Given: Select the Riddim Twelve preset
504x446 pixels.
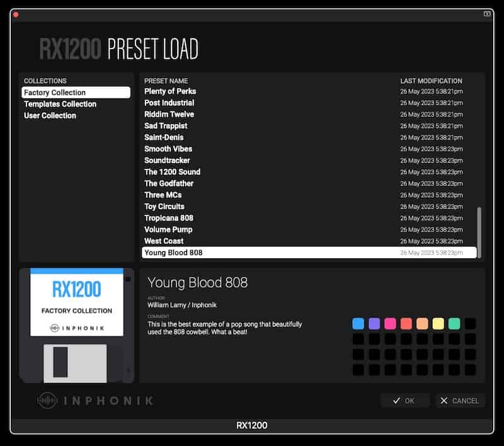Looking at the screenshot, I should [x=309, y=115].
